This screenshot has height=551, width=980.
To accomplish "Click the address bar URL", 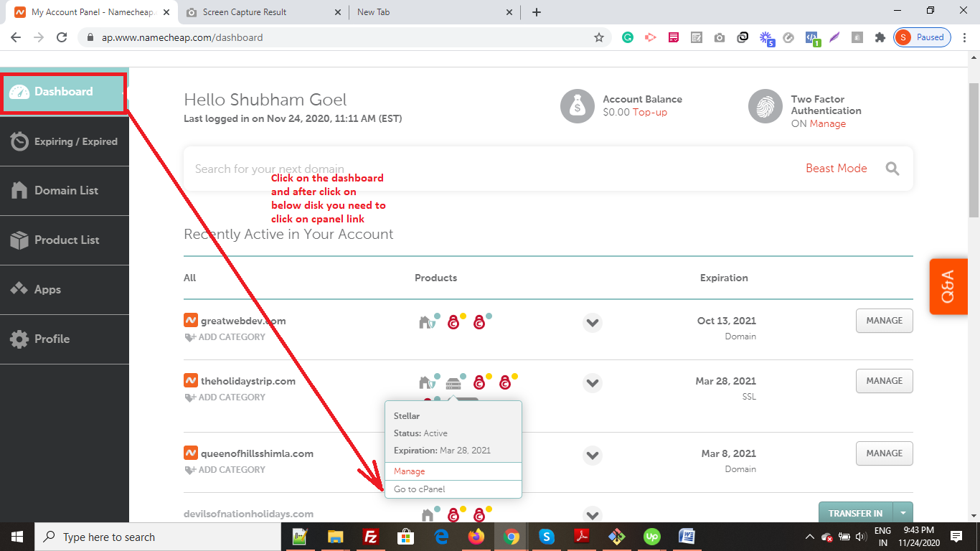I will (182, 37).
